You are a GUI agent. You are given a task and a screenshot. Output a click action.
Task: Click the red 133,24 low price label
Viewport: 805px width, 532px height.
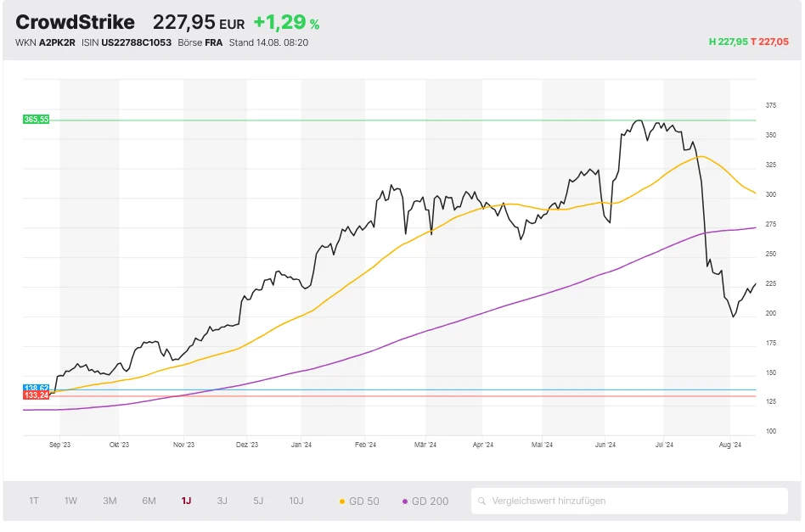coord(36,395)
